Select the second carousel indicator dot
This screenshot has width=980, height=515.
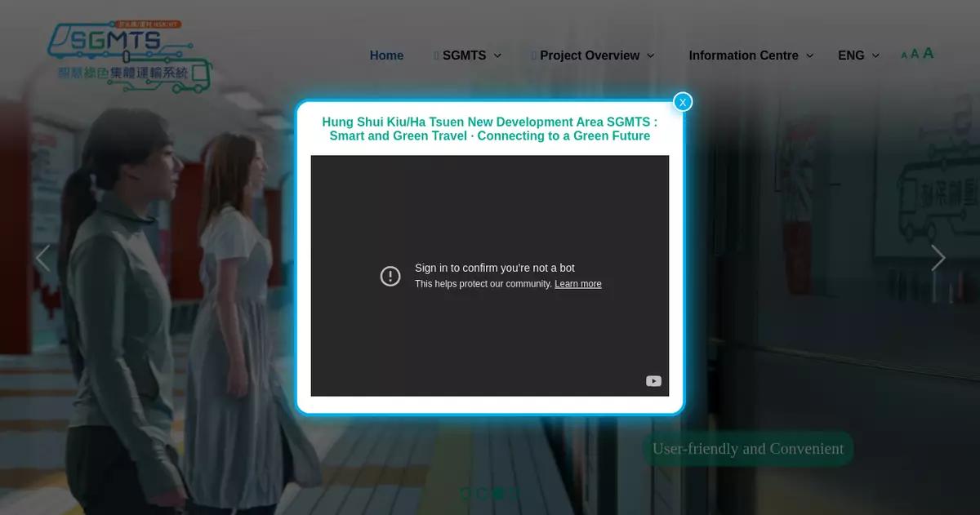coord(482,493)
